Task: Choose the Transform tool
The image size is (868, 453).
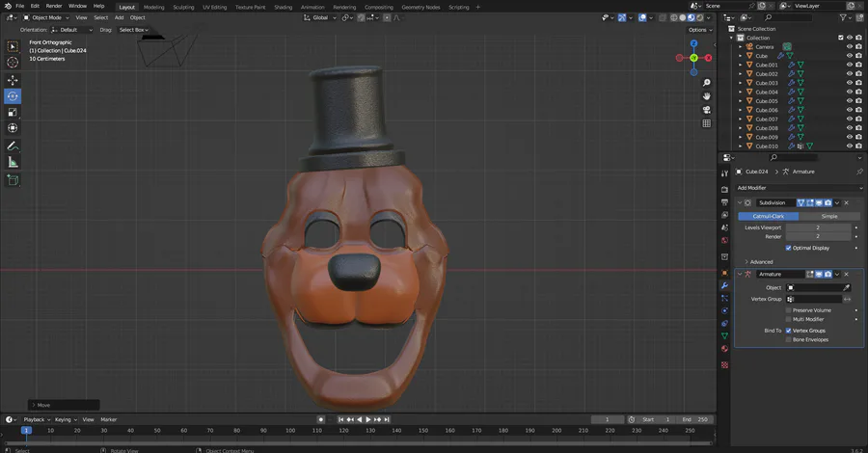Action: (x=13, y=128)
